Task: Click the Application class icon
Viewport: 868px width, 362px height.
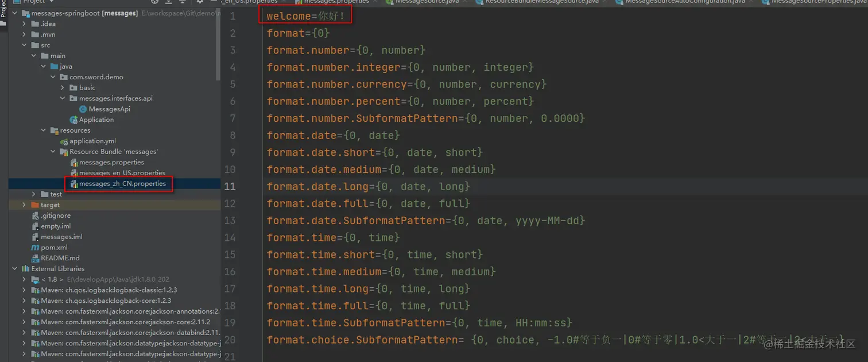Action: pos(73,120)
